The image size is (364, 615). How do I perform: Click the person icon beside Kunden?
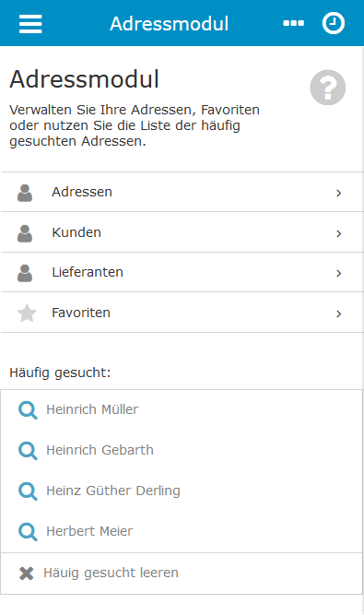25,233
